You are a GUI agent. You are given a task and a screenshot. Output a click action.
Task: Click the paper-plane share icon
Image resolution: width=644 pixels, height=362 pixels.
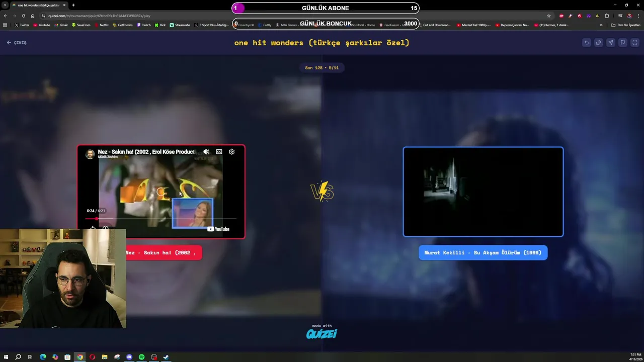(x=611, y=43)
